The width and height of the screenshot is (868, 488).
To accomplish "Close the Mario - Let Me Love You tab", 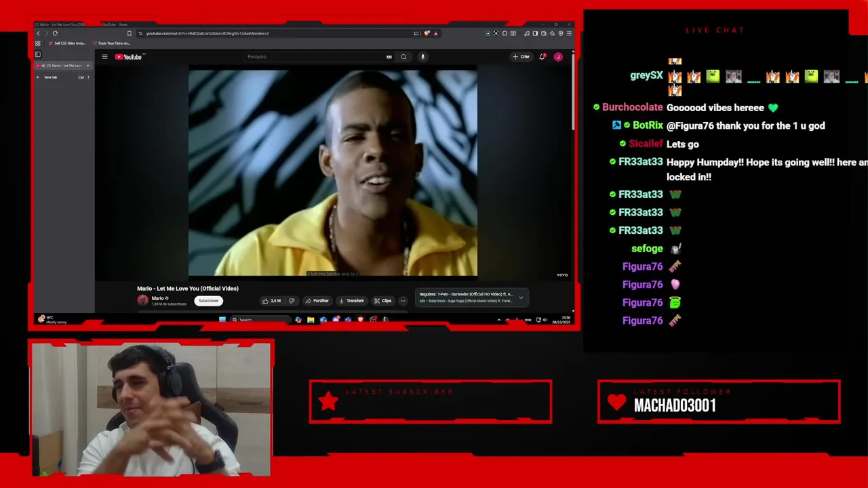I will click(87, 66).
